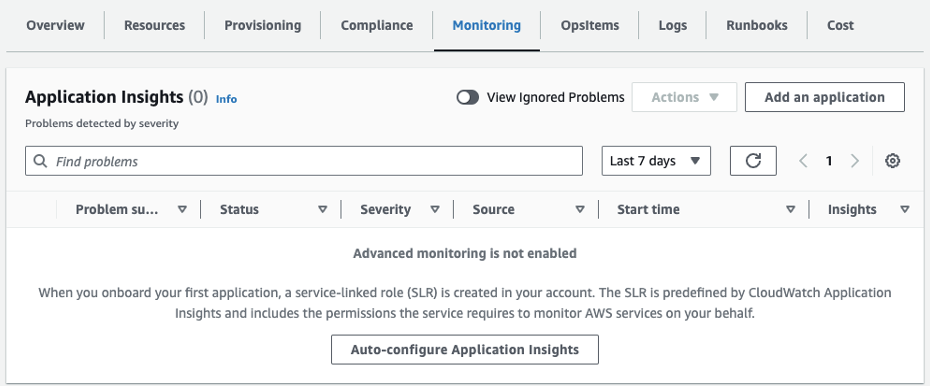Viewport: 930px width, 386px height.
Task: Sort by Start time column arrow
Action: click(x=790, y=209)
